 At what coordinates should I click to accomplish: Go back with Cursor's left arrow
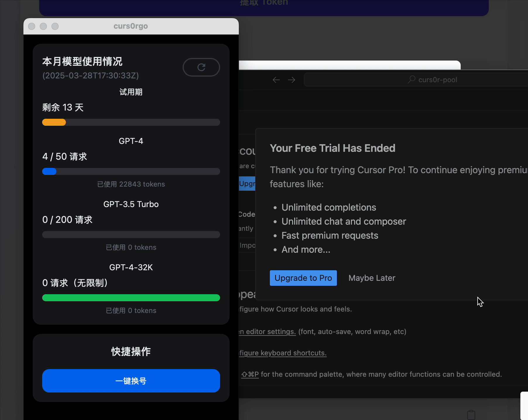(x=276, y=80)
